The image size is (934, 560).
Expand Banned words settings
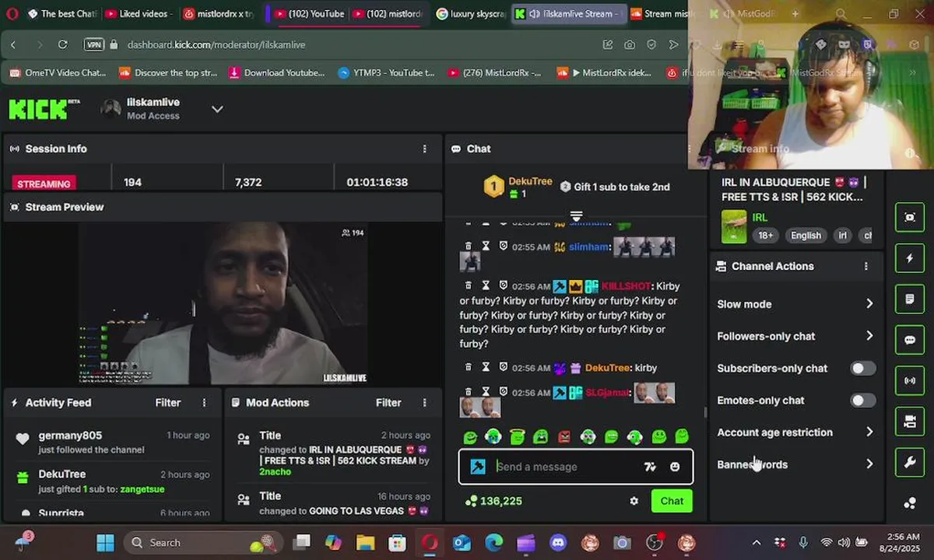click(795, 464)
